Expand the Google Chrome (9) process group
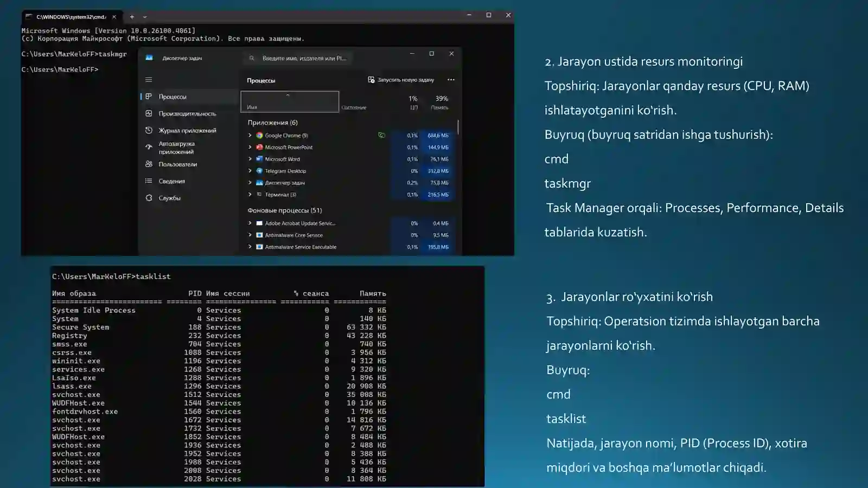Screen dimensions: 868x488 click(250, 135)
